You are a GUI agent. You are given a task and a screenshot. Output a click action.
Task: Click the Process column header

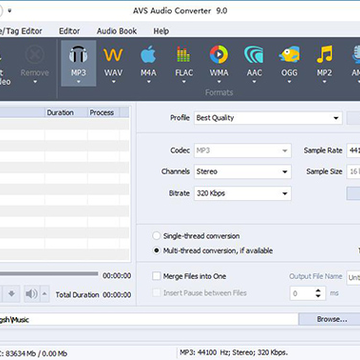point(104,113)
